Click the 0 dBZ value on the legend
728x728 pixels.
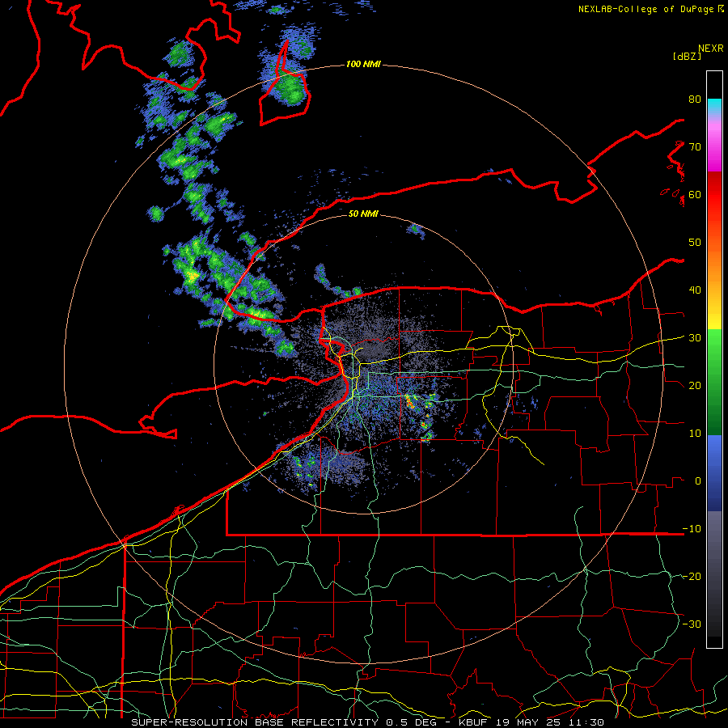[x=698, y=481]
